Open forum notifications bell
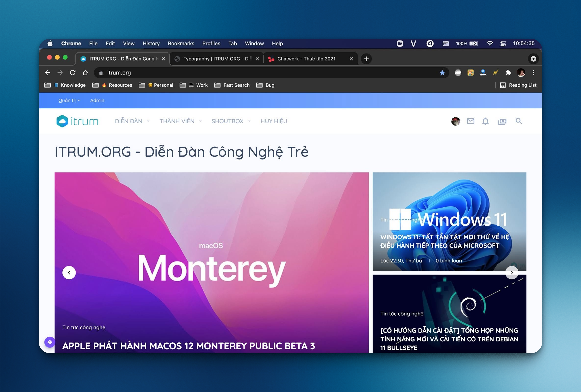Image resolution: width=581 pixels, height=392 pixels. coord(485,121)
